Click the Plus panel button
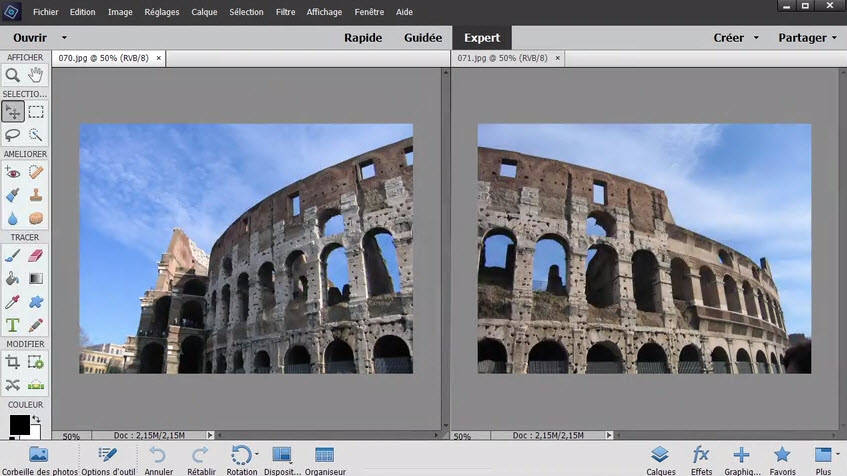Image resolution: width=847 pixels, height=476 pixels. 823,461
